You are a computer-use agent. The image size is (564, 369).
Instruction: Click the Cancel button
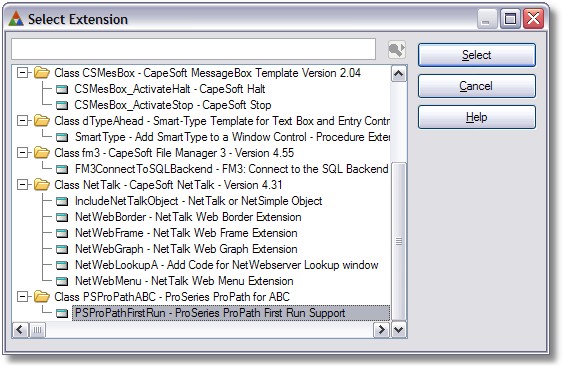477,86
